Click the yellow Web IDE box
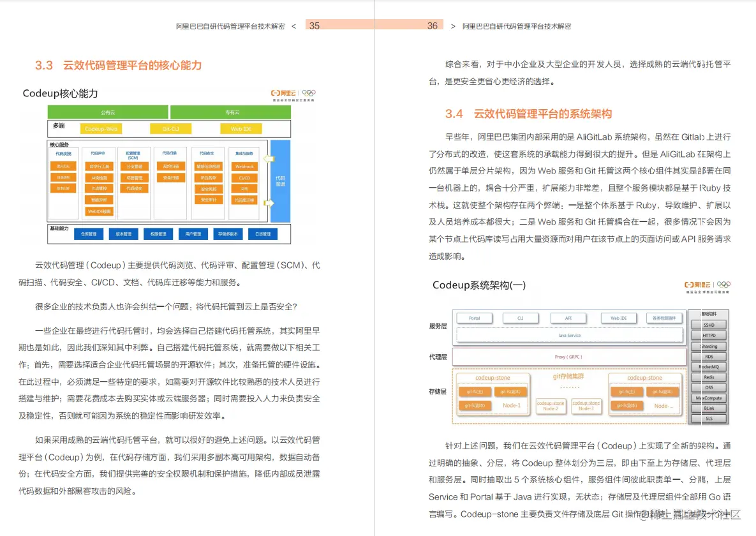756x536 pixels. point(241,129)
